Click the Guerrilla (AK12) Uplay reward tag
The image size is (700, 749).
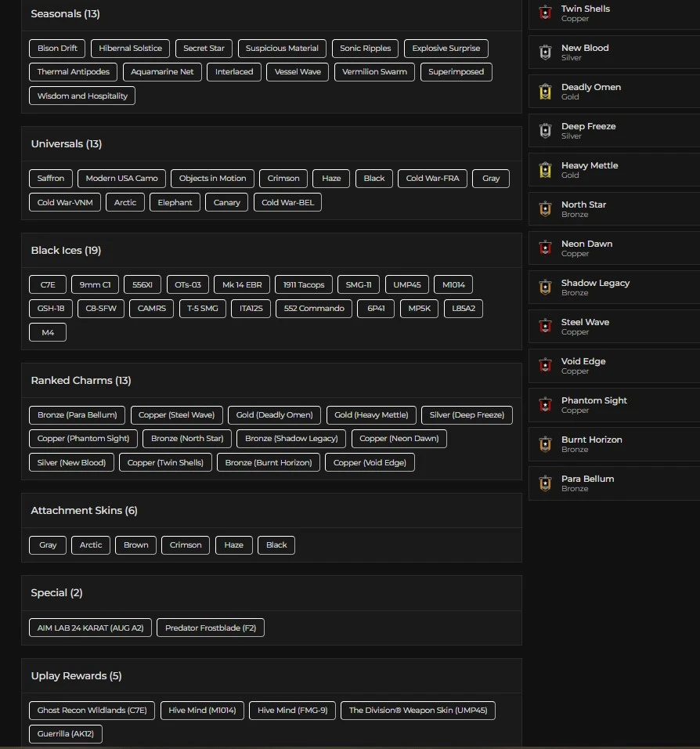point(66,734)
